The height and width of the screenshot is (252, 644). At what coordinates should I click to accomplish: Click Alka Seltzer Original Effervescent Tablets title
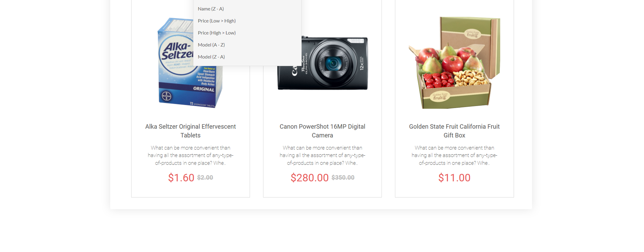(190, 131)
